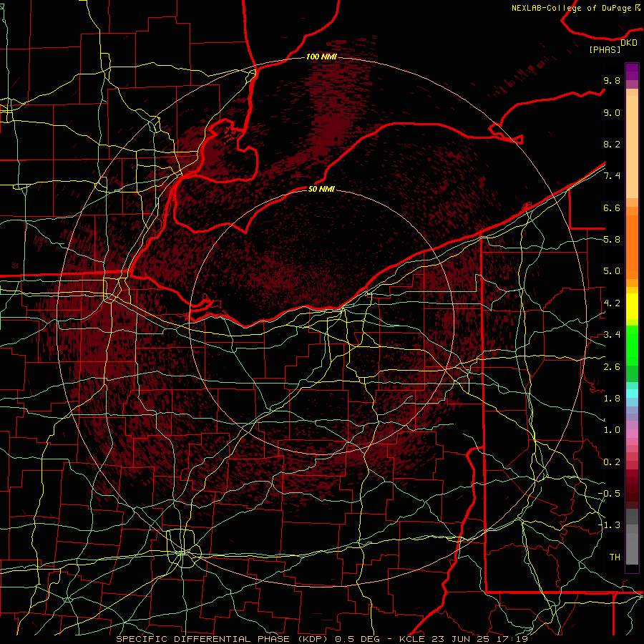Click the 3.4 scale value

pos(612,335)
